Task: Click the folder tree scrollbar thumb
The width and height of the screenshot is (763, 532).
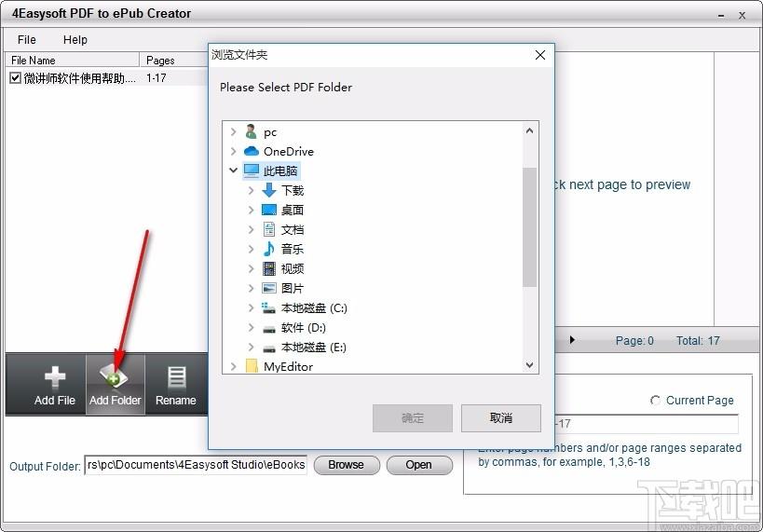Action: pyautogui.click(x=529, y=227)
